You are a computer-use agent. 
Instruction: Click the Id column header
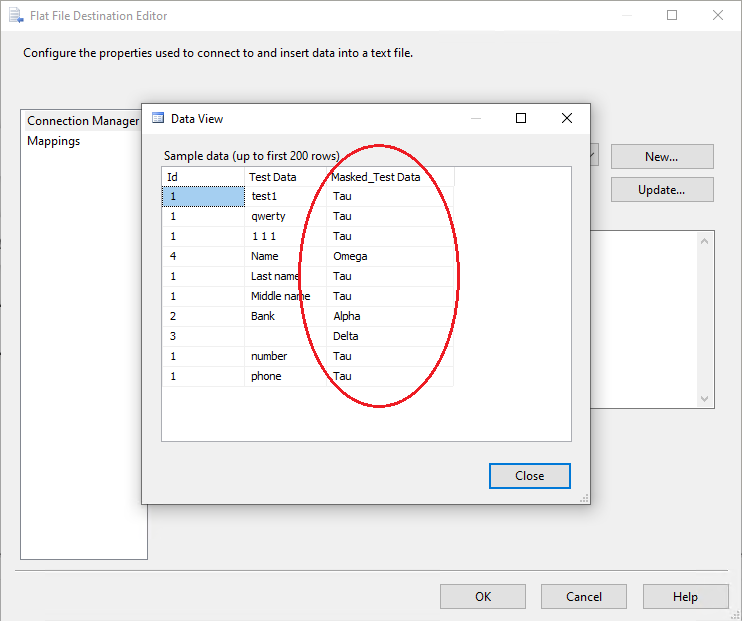[x=203, y=177]
